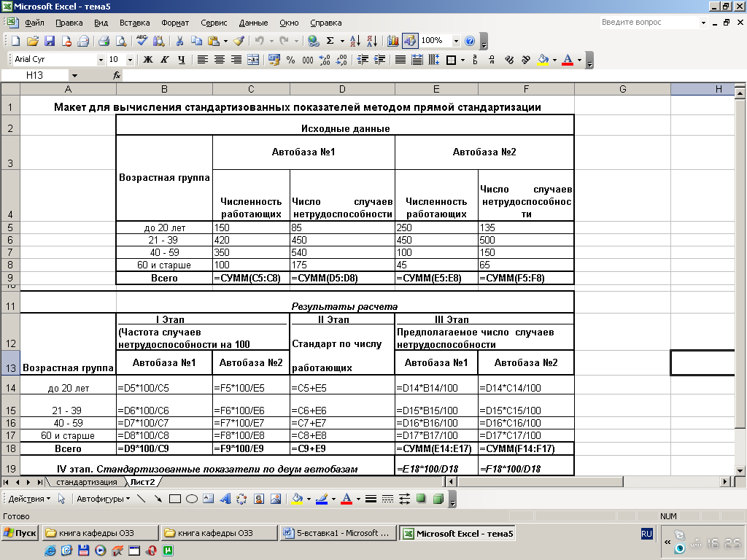747x560 pixels.
Task: Open the font size 10 dropdown
Action: [130, 60]
